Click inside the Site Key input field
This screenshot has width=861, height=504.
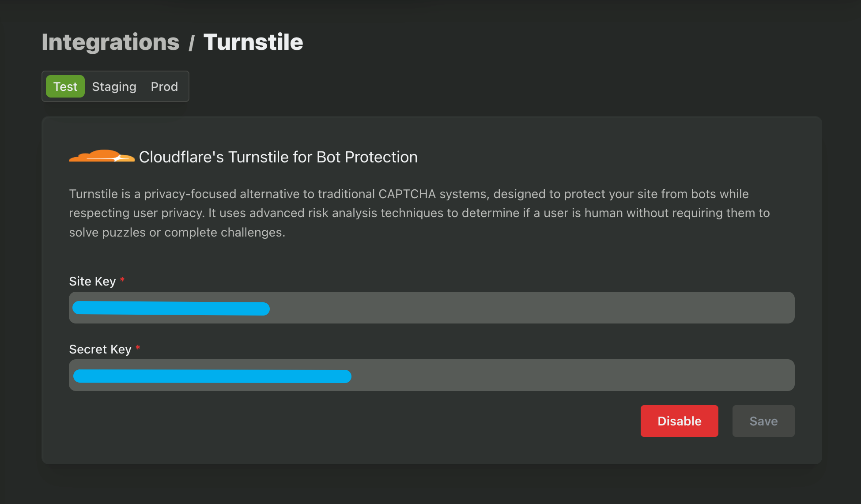430,307
